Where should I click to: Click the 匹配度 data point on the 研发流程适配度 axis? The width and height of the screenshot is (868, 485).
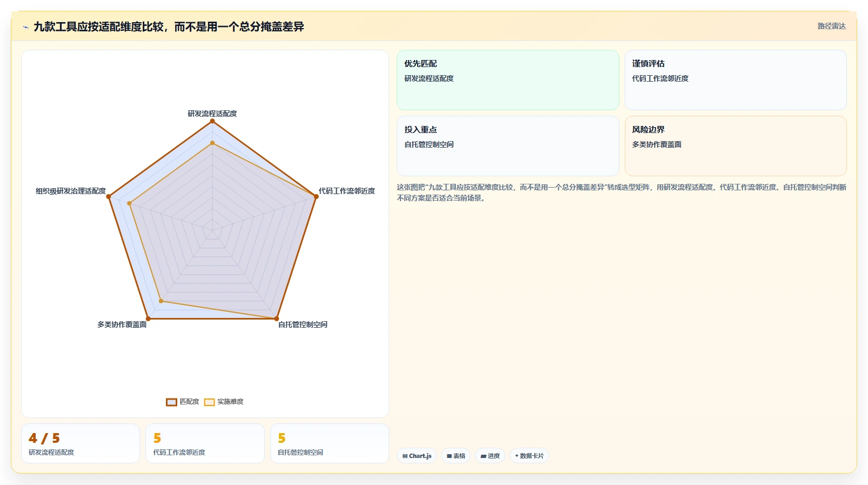tap(212, 121)
